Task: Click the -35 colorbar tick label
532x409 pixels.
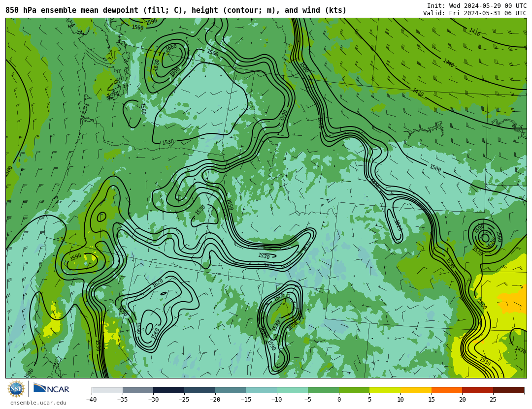Action: (x=122, y=400)
